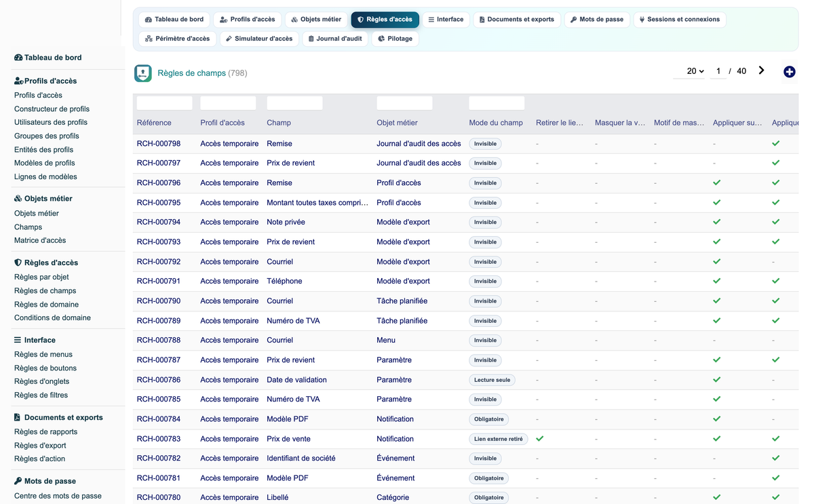Screen dimensions: 814x504
Task: Open Modèles de profils in the sidebar
Action: [x=45, y=163]
